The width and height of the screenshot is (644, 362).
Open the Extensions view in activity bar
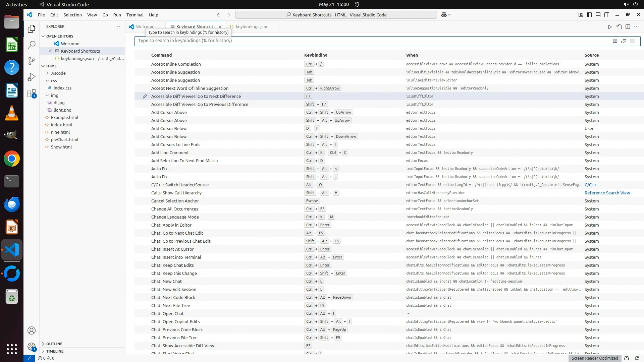(32, 94)
